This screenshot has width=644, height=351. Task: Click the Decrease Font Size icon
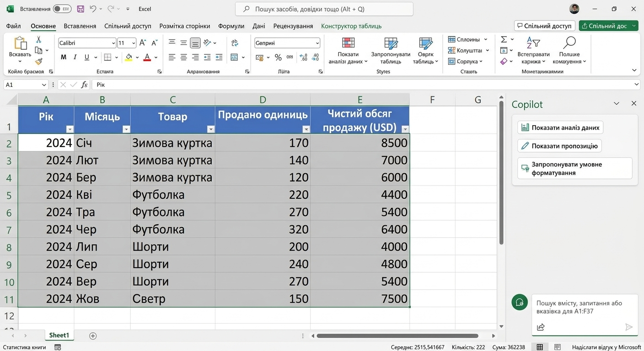(154, 43)
